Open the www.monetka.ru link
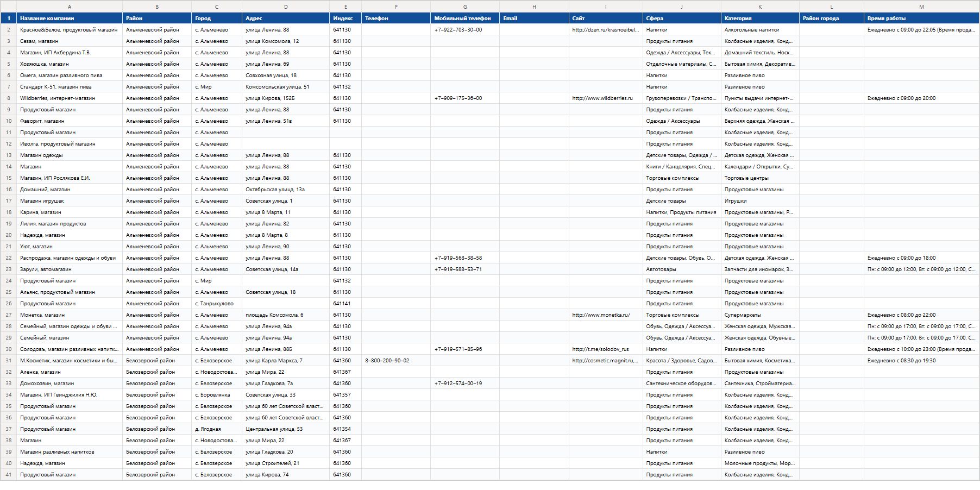Screen dimensions: 980x490 click(x=601, y=315)
